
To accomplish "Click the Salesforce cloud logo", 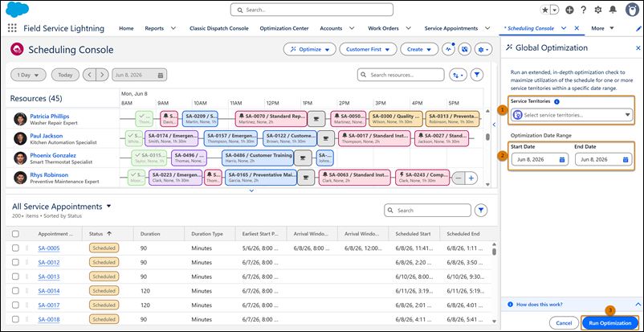I will click(x=18, y=10).
